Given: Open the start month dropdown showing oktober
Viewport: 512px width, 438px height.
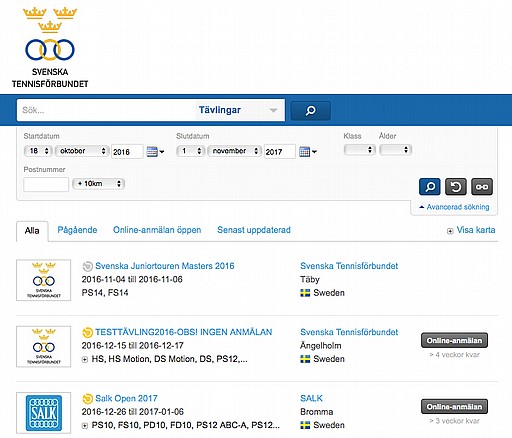Looking at the screenshot, I should (x=82, y=151).
